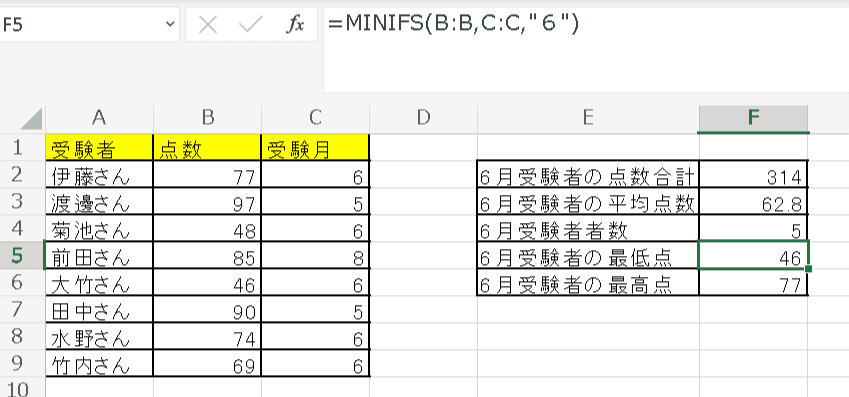Click the Select All corner triangle
849x397 pixels.
[31, 119]
